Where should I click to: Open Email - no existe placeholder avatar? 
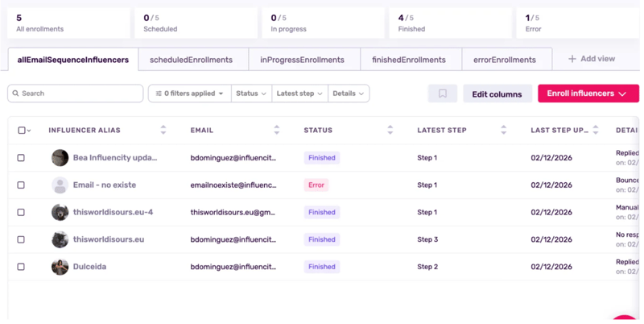click(x=60, y=185)
